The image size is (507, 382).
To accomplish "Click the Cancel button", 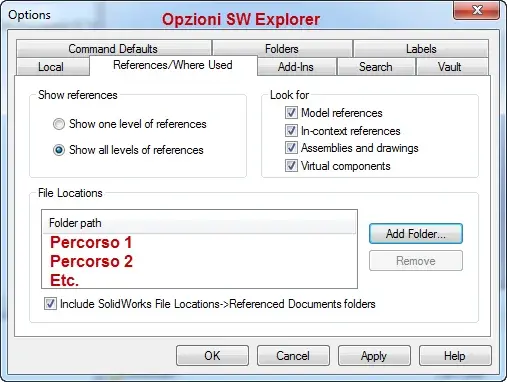I will point(293,356).
